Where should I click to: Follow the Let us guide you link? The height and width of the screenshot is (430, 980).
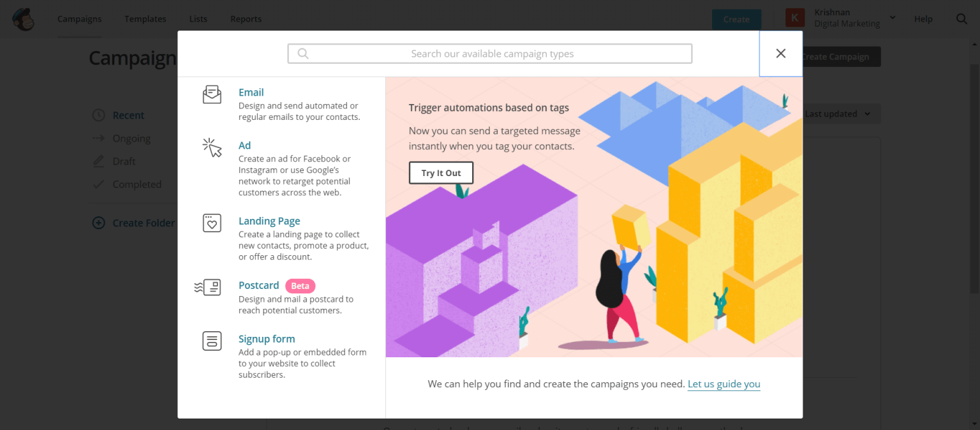[724, 384]
